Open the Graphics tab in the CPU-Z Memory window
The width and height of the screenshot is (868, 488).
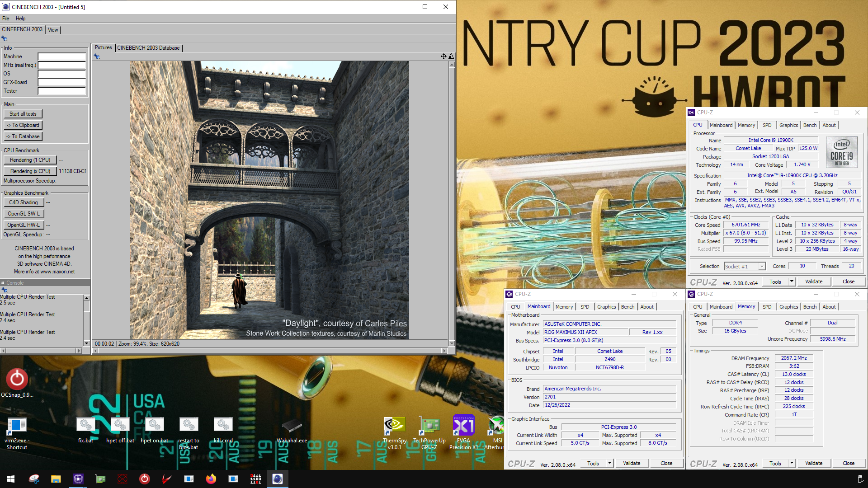click(x=788, y=307)
